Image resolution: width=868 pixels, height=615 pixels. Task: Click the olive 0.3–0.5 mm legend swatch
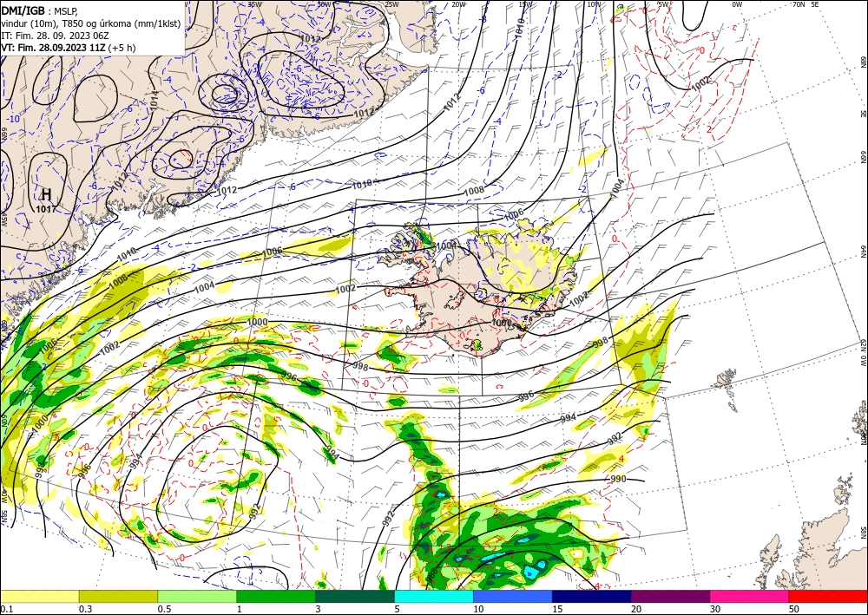point(118,596)
